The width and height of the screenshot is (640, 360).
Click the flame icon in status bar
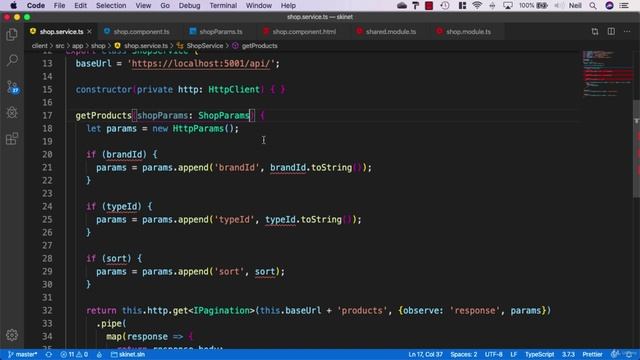[99, 354]
